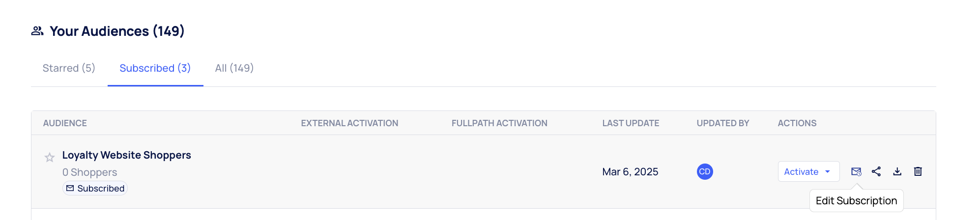Download the Loyalty Website Shoppers audience
The width and height of the screenshot is (980, 220).
(x=897, y=171)
